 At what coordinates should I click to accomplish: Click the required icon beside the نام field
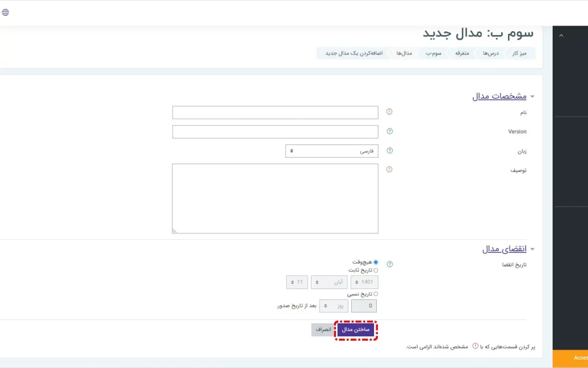389,112
